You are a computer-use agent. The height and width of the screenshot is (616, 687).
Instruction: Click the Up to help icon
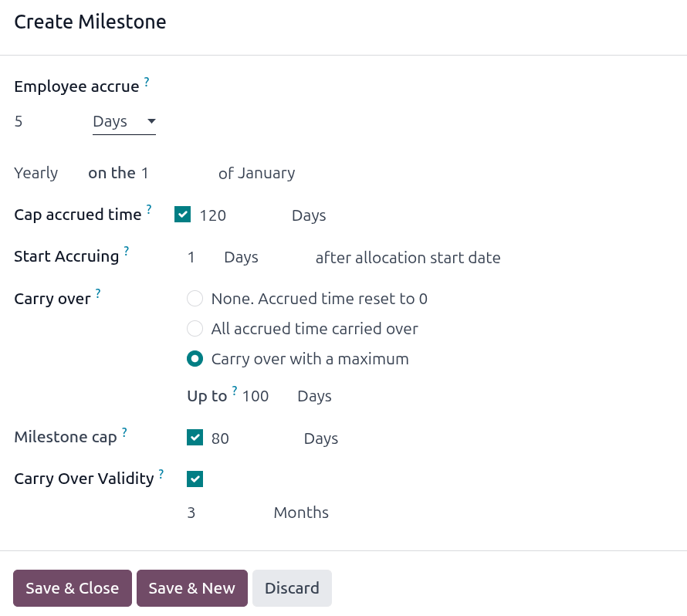[x=234, y=390]
